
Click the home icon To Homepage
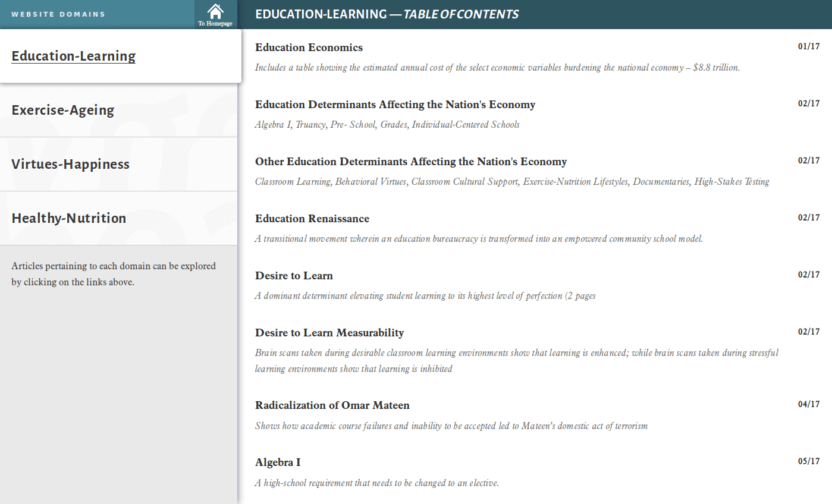click(215, 14)
